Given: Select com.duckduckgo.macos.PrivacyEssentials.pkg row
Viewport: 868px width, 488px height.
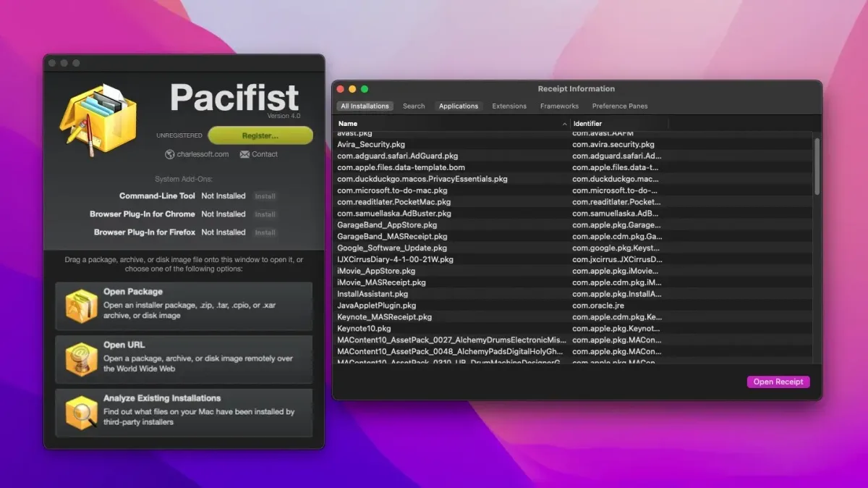Looking at the screenshot, I should click(x=573, y=179).
